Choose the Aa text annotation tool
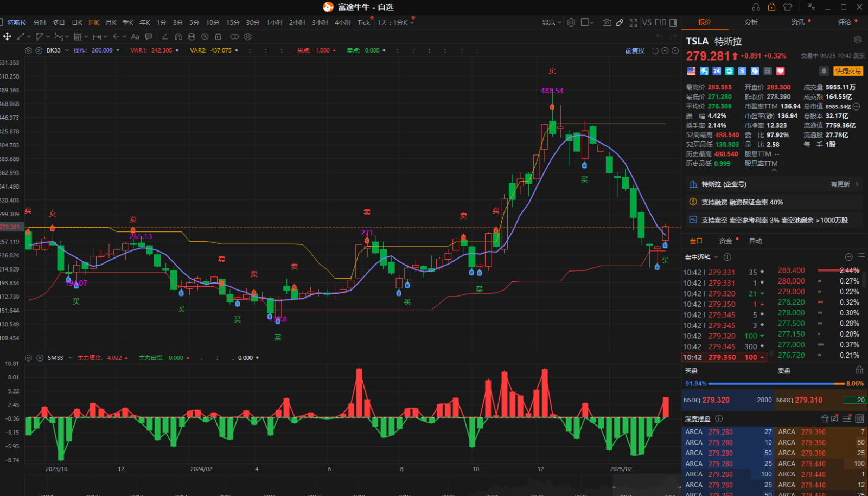This screenshot has height=496, width=868. point(135,36)
